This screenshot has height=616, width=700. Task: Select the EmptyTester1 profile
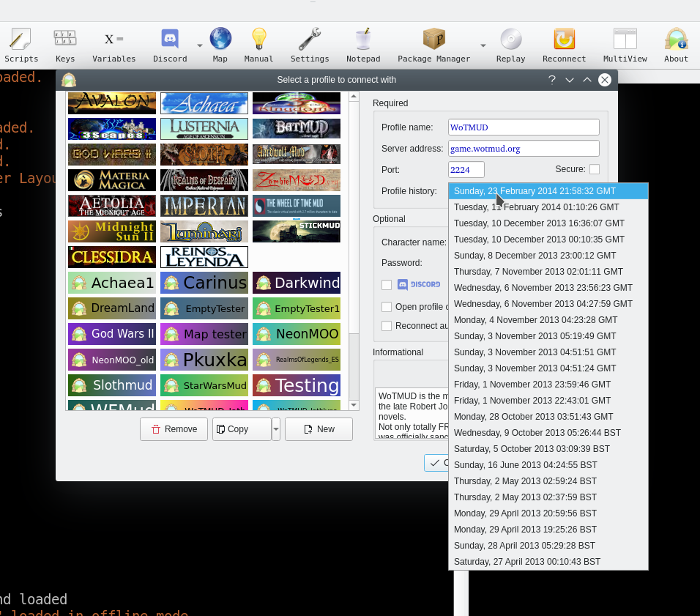[x=297, y=308]
